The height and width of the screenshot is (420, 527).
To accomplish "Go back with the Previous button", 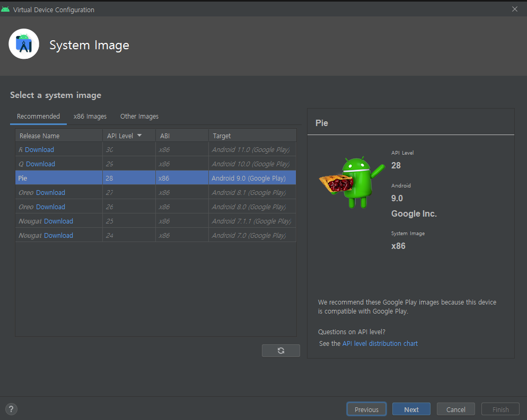I will click(366, 409).
